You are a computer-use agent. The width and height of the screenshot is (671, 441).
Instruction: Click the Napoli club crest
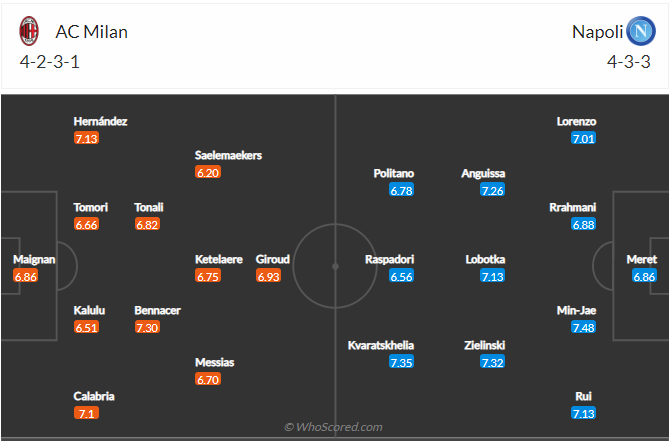[643, 31]
